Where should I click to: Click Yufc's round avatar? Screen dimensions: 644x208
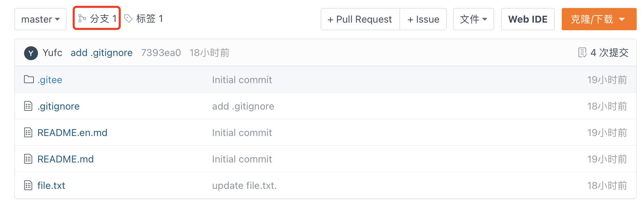point(31,53)
